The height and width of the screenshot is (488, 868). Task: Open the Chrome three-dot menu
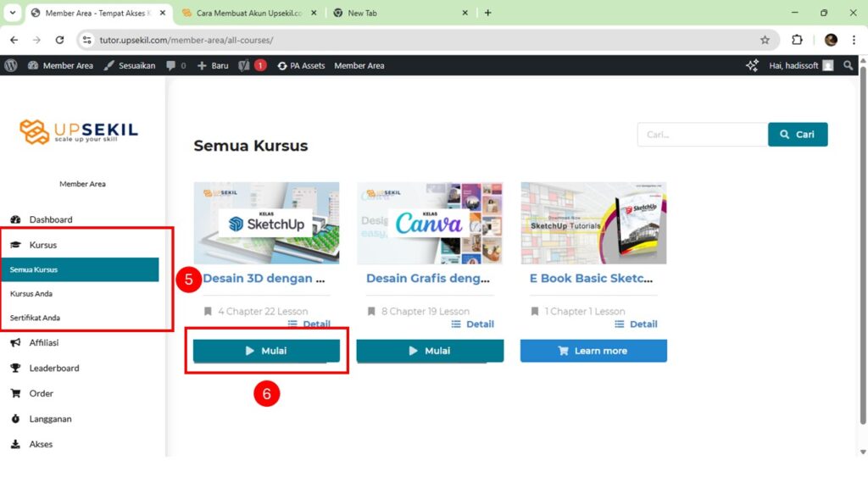point(854,40)
